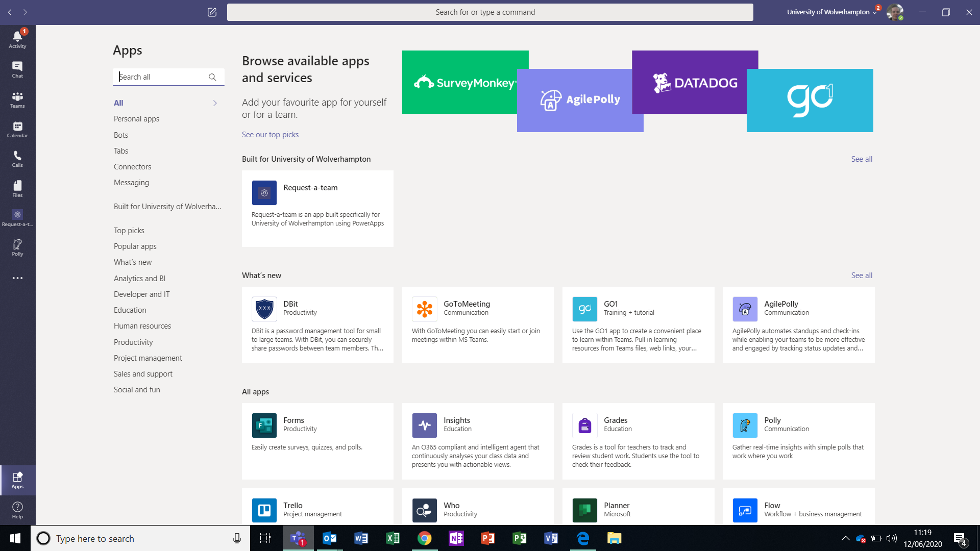The width and height of the screenshot is (980, 551).
Task: Open Google Chrome from the taskbar
Action: tap(424, 538)
